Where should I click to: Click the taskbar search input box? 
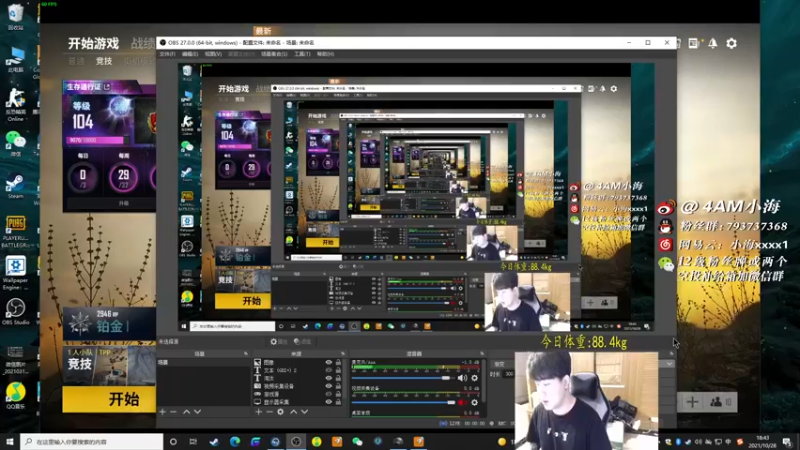coord(92,441)
